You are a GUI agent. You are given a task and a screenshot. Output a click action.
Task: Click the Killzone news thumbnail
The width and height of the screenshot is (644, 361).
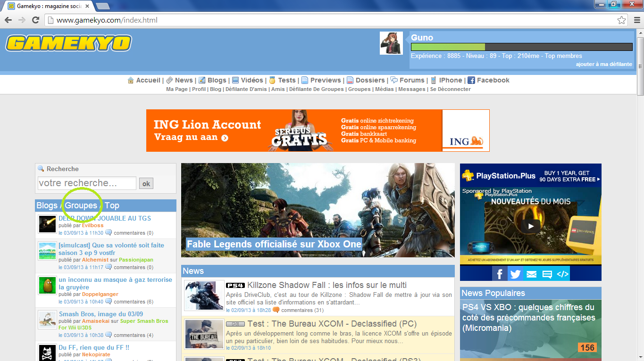click(204, 295)
